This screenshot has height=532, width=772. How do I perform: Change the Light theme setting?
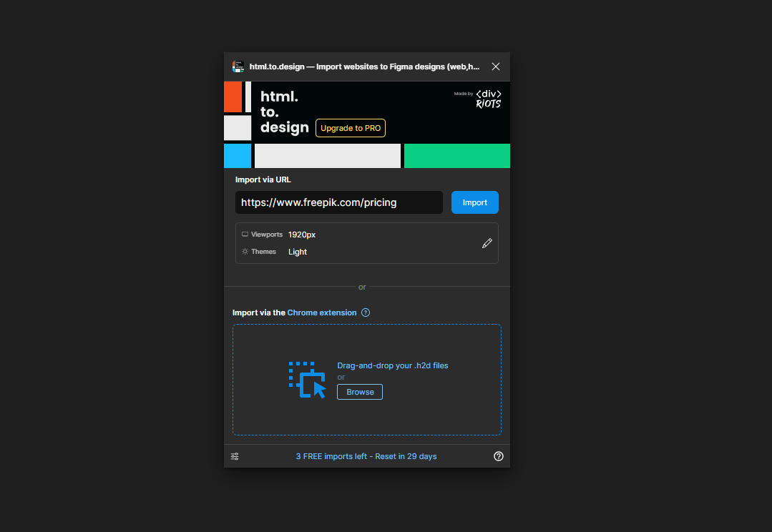click(297, 251)
